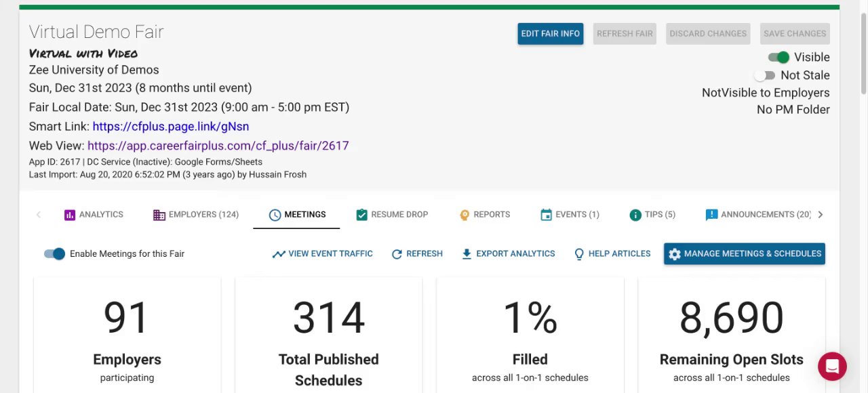
Task: Click the Resume Drop checkmark icon
Action: pyautogui.click(x=361, y=215)
